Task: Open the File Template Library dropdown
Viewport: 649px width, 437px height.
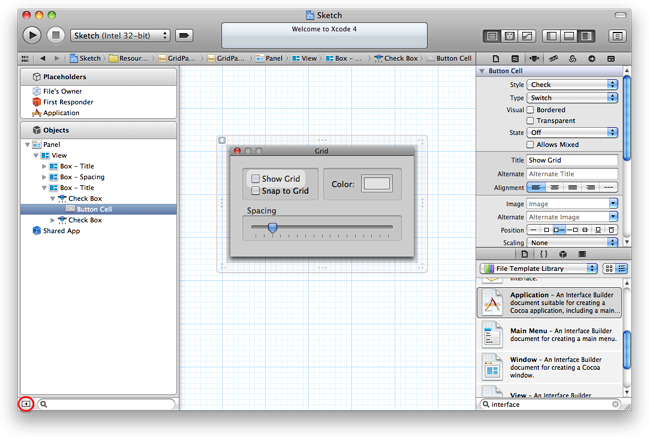Action: click(x=538, y=269)
